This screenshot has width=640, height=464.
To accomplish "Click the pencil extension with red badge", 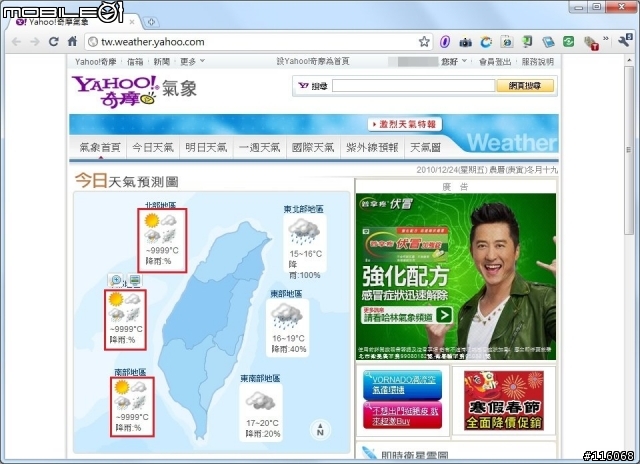I will point(591,43).
